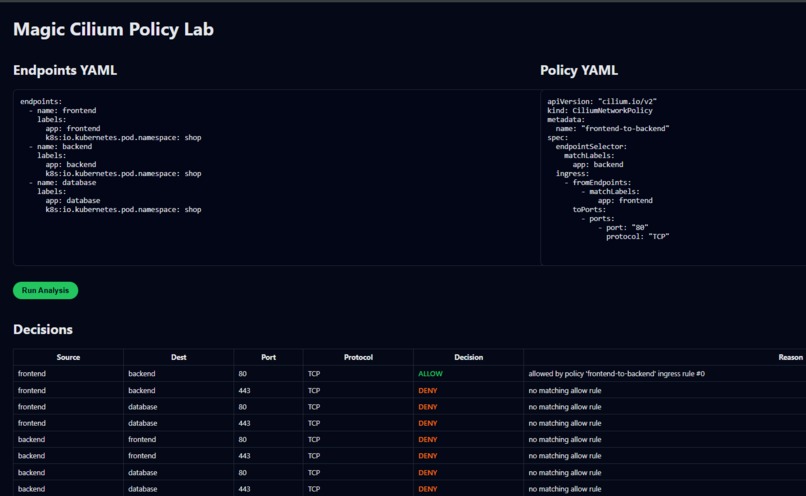Click the 'fromEndpoints:' line in Policy YAML
Image resolution: width=806 pixels, height=496 pixels.
pyautogui.click(x=597, y=182)
